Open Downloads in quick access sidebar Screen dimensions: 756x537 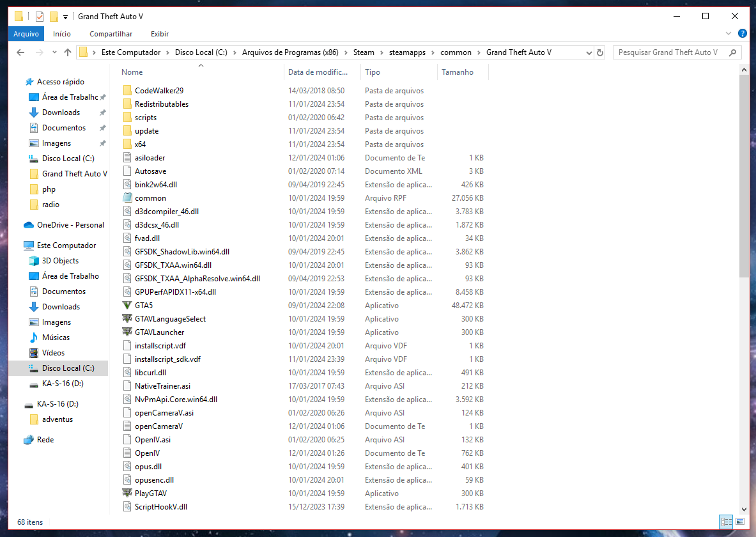pyautogui.click(x=61, y=113)
